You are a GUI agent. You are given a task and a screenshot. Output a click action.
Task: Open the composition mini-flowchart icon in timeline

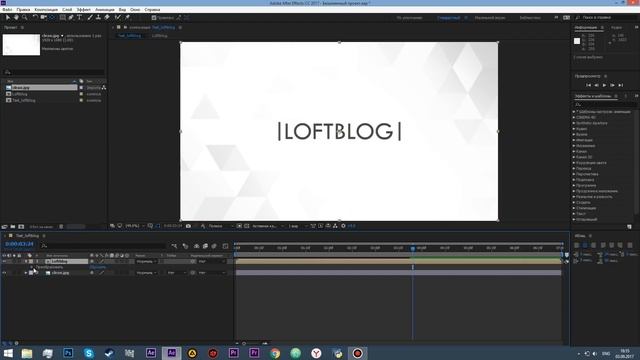click(174, 246)
